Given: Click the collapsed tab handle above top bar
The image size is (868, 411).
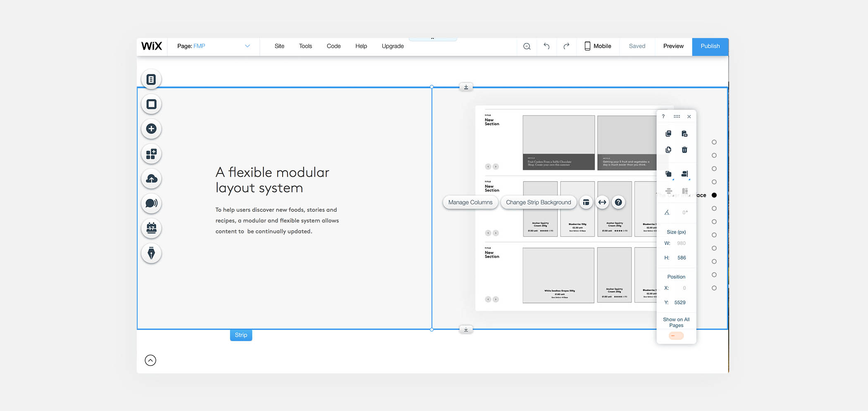Looking at the screenshot, I should click(x=433, y=39).
